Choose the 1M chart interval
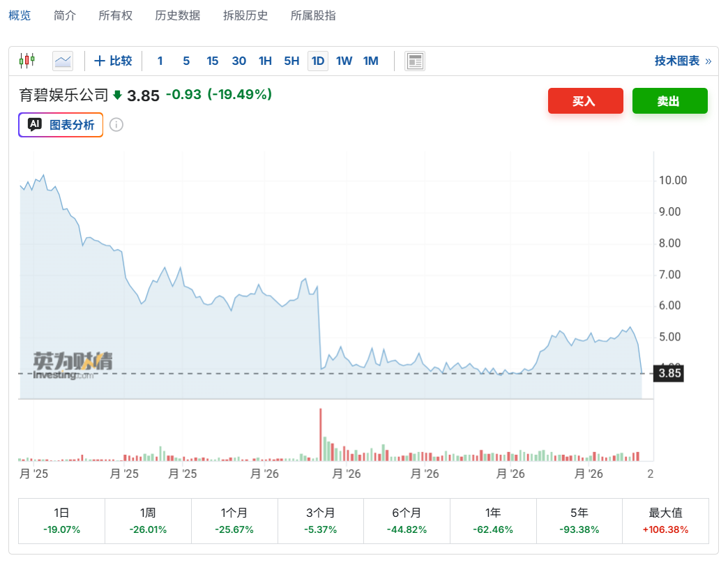The width and height of the screenshot is (728, 565). (x=370, y=61)
